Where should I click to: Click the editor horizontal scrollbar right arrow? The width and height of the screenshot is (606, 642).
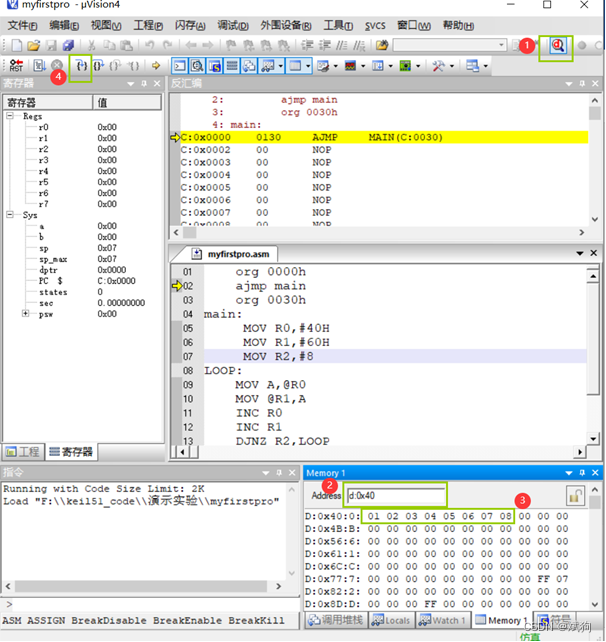(580, 452)
